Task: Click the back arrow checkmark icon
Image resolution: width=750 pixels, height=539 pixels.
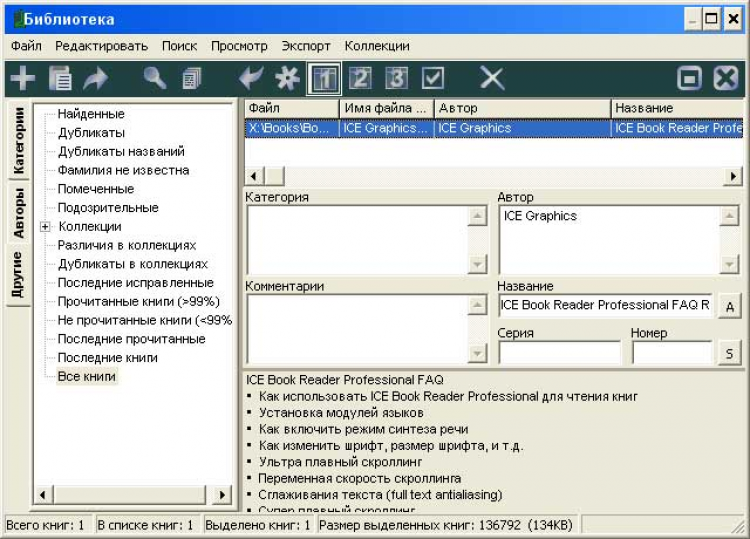Action: click(251, 78)
